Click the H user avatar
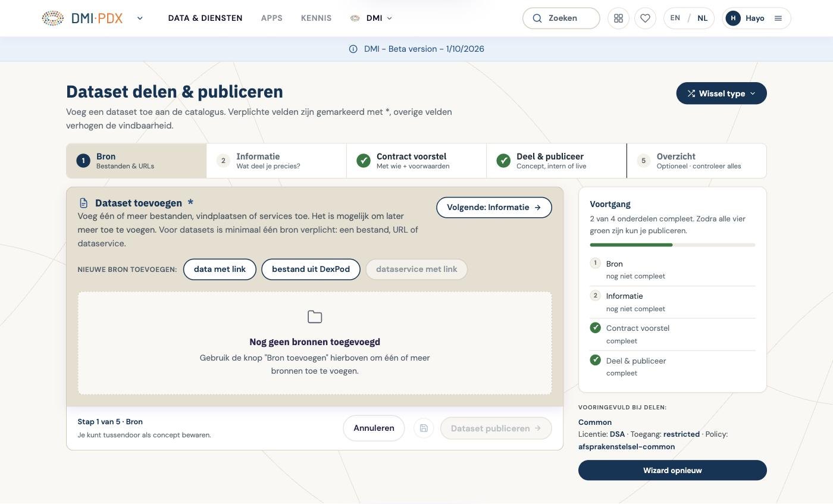The image size is (833, 504). [733, 18]
